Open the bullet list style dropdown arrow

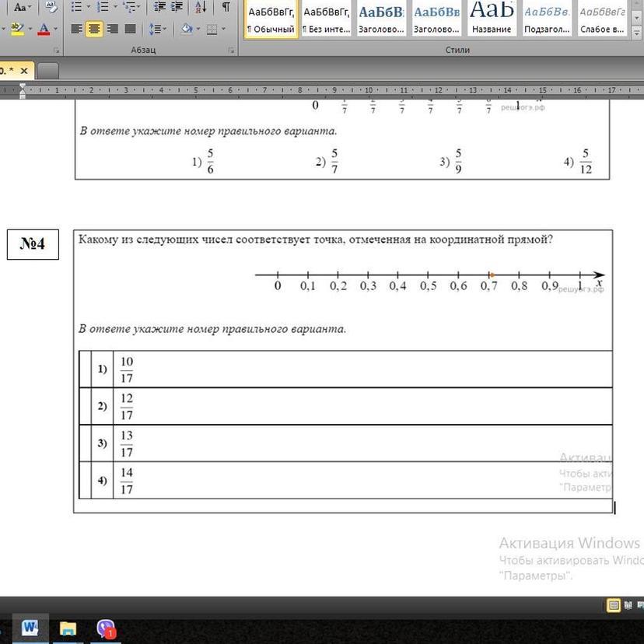point(89,6)
